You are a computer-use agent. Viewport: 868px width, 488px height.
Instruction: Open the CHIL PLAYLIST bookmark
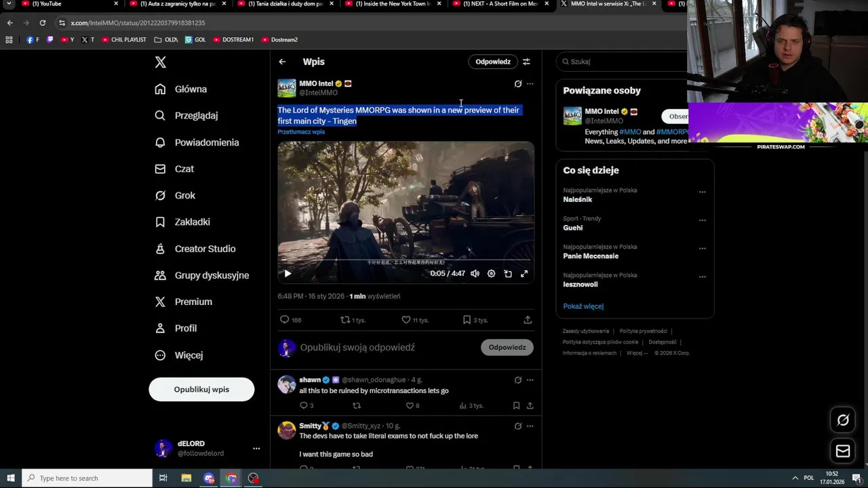(x=124, y=40)
